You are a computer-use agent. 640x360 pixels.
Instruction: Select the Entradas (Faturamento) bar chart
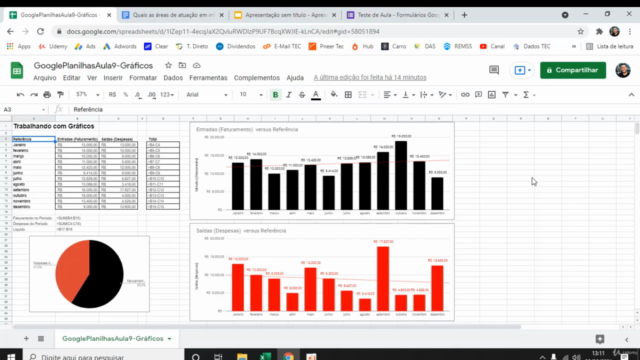tap(322, 171)
